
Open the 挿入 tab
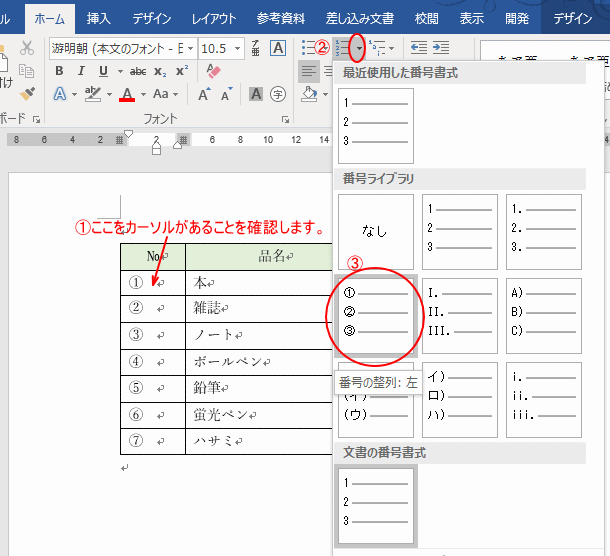coord(98,19)
